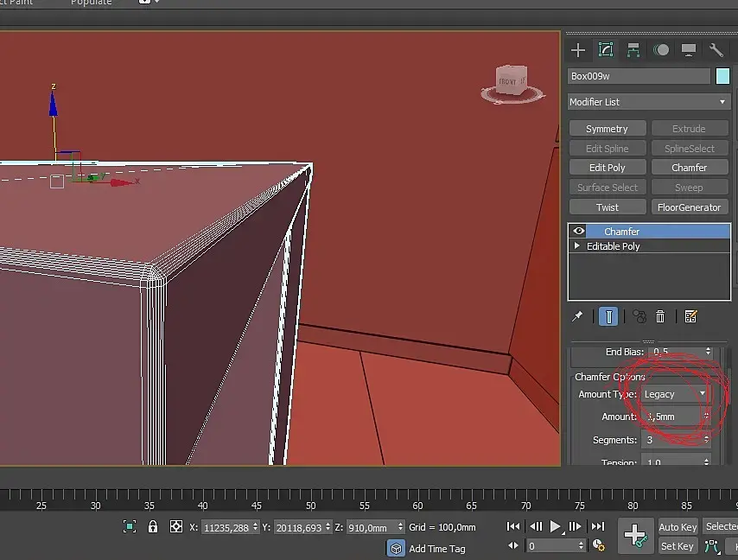Remove modifier with the trash icon
The width and height of the screenshot is (738, 560).
[x=660, y=317]
